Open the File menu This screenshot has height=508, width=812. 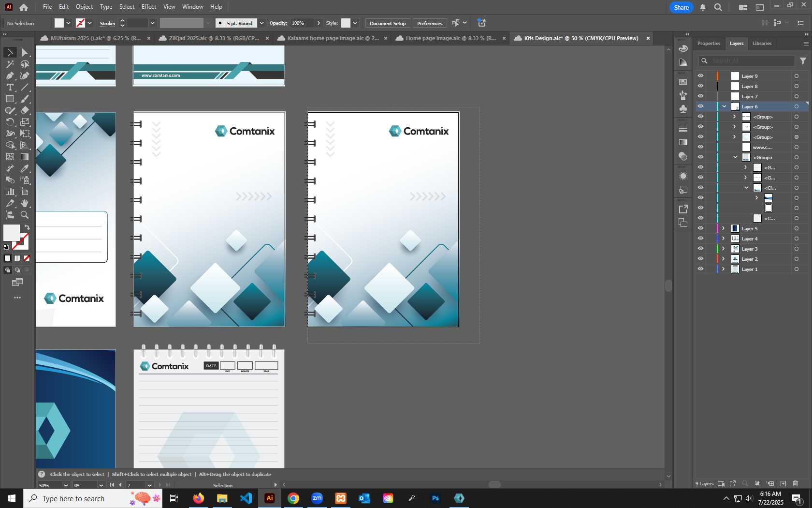coord(47,7)
